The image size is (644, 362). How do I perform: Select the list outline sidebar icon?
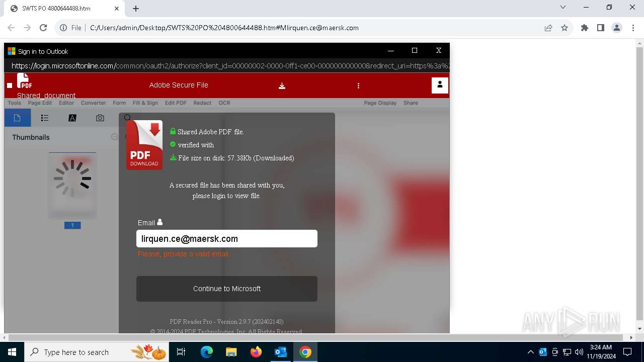(45, 118)
